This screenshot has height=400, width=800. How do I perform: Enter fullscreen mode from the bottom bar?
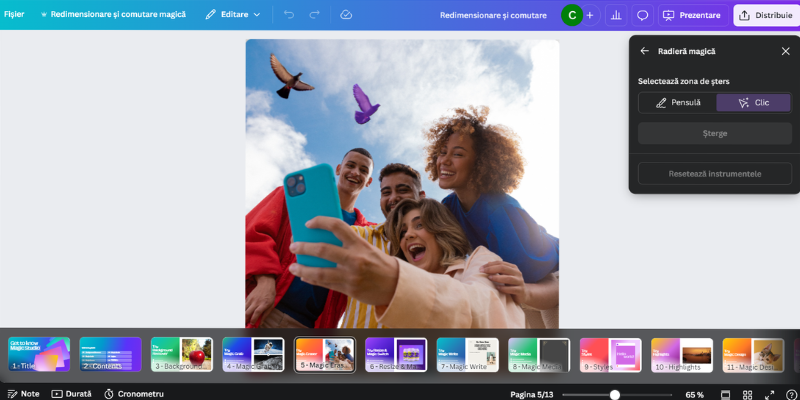click(769, 394)
